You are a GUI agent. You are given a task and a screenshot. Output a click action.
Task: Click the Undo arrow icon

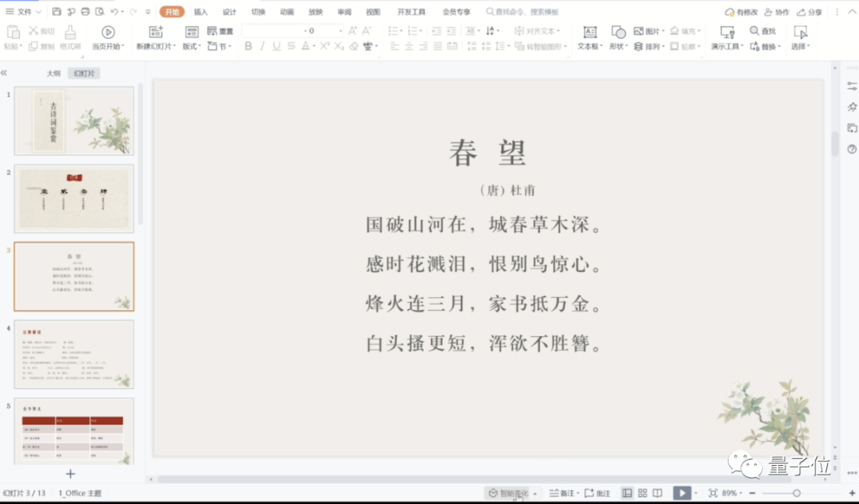tap(115, 12)
